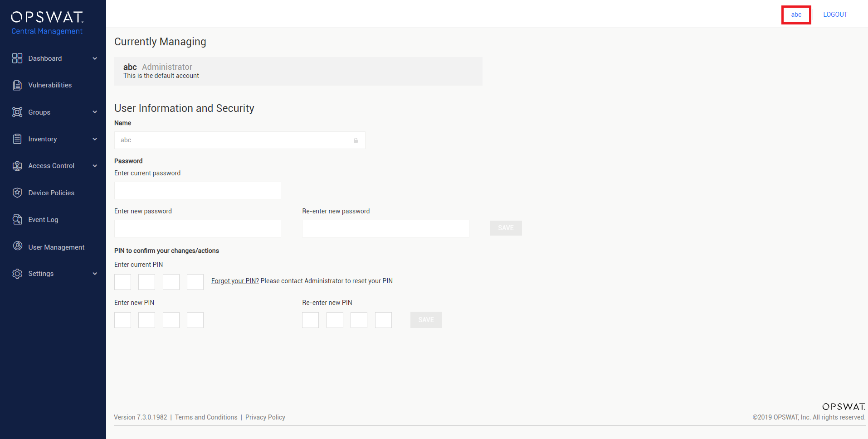
Task: Focus the Enter current password field
Action: pyautogui.click(x=198, y=191)
